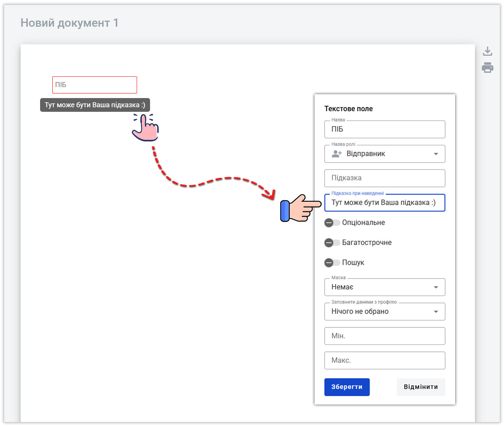Enable the Багатострочне switch
Screen dimensions: 504x427
[x=332, y=243]
